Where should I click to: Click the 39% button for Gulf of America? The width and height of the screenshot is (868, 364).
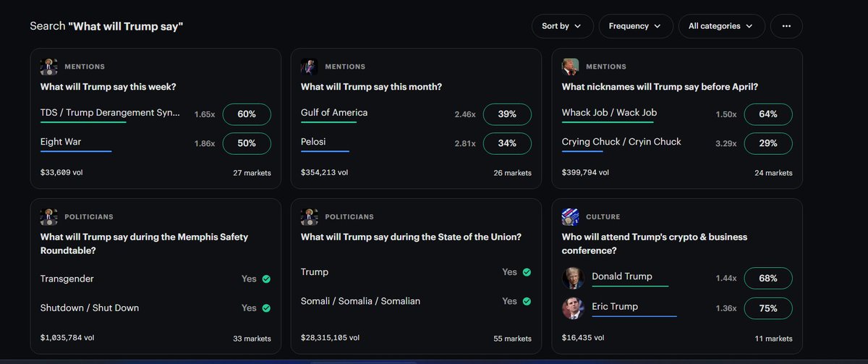click(x=507, y=114)
